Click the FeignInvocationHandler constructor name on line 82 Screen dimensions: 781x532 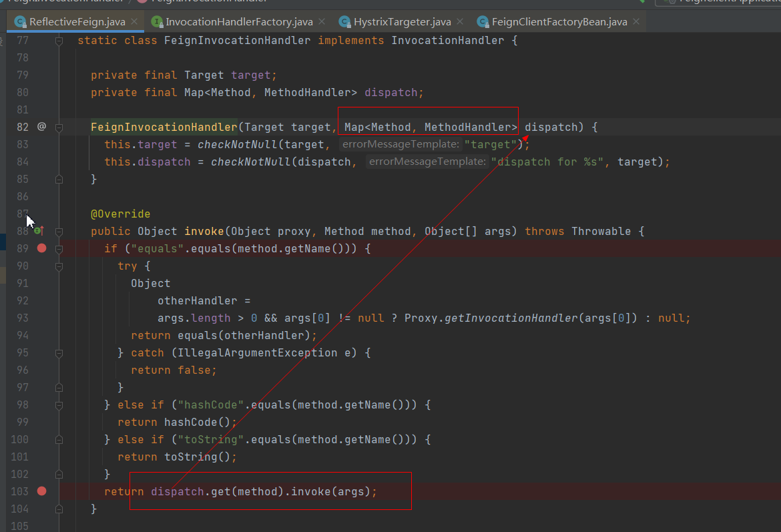pos(164,127)
